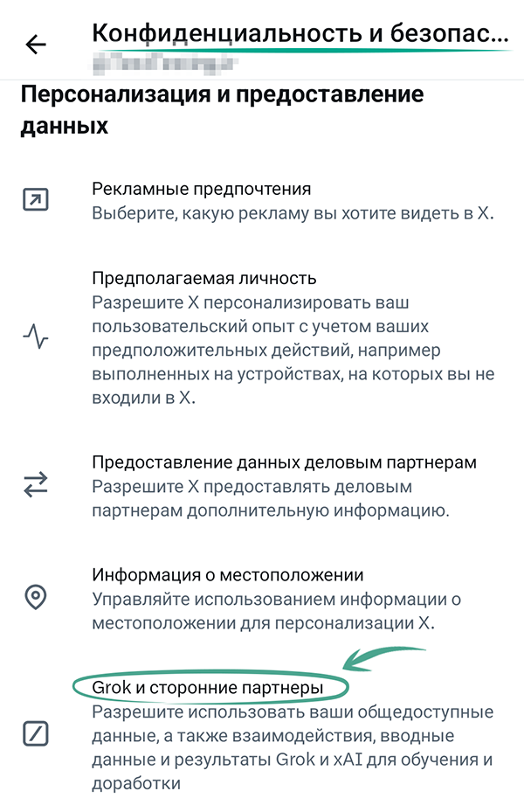
Task: Click the location pin icon
Action: pyautogui.click(x=36, y=598)
